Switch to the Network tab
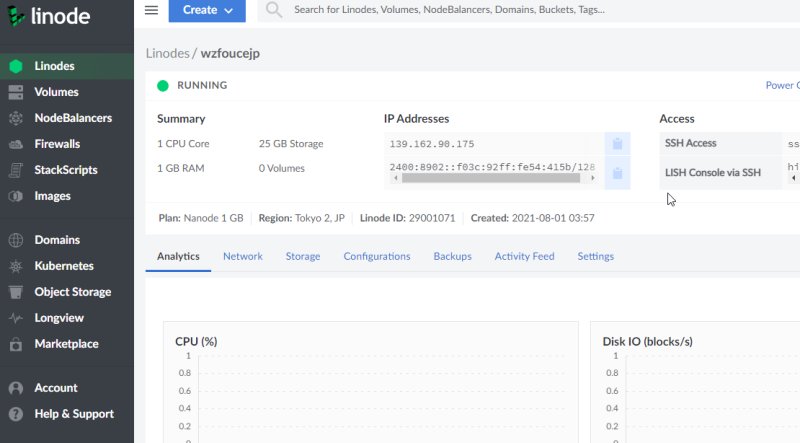 click(x=243, y=256)
